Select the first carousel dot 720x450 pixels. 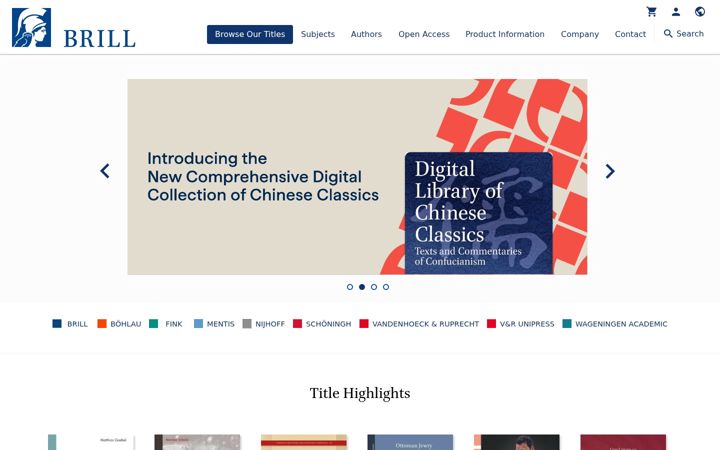click(x=350, y=287)
